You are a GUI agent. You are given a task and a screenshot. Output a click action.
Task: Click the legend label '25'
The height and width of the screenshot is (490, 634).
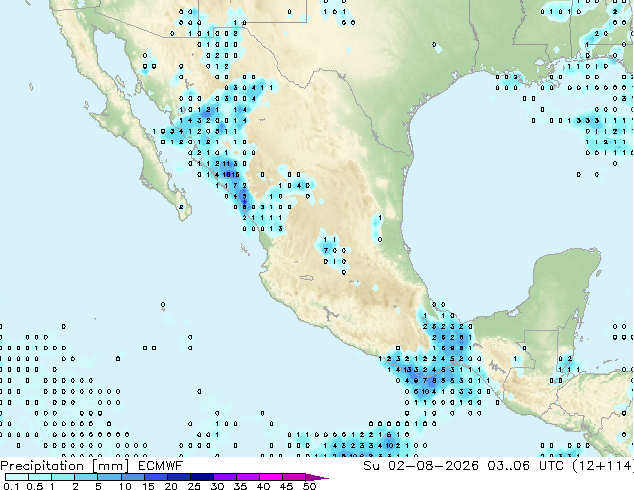point(194,486)
